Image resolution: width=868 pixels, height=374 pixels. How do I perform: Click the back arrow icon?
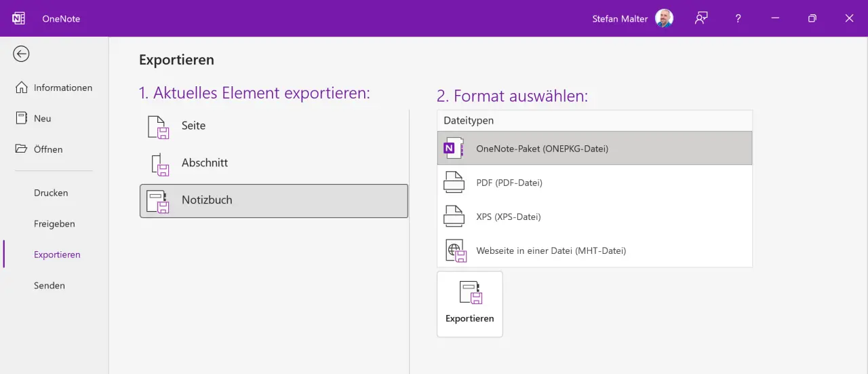(x=21, y=54)
